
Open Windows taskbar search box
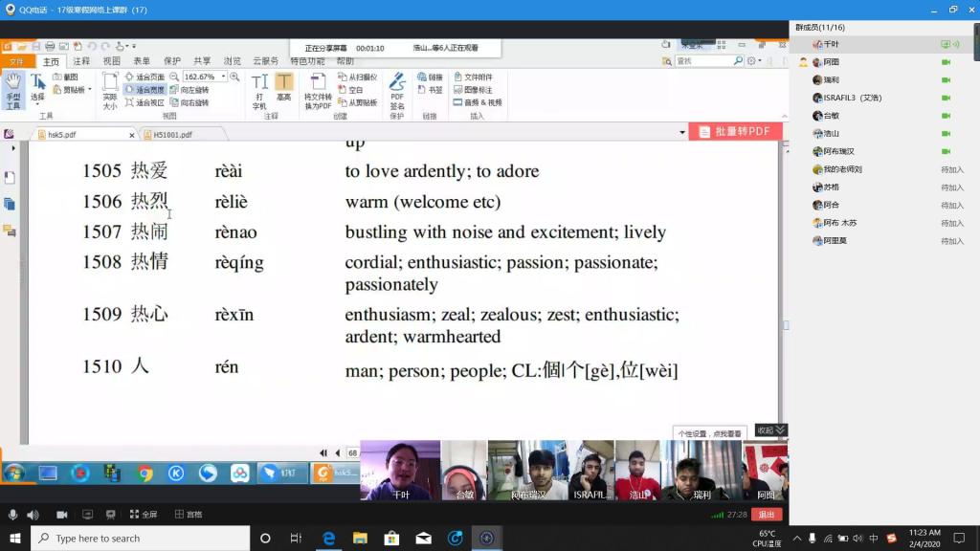pyautogui.click(x=140, y=539)
